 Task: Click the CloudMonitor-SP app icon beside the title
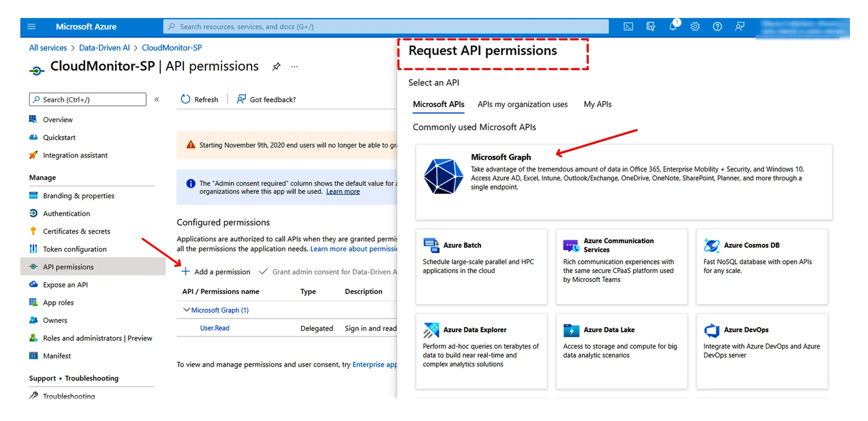click(x=37, y=71)
